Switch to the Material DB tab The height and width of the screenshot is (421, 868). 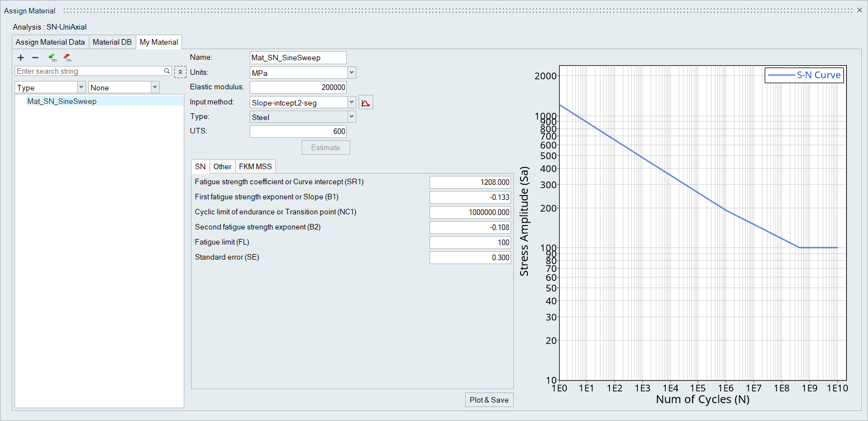[112, 42]
